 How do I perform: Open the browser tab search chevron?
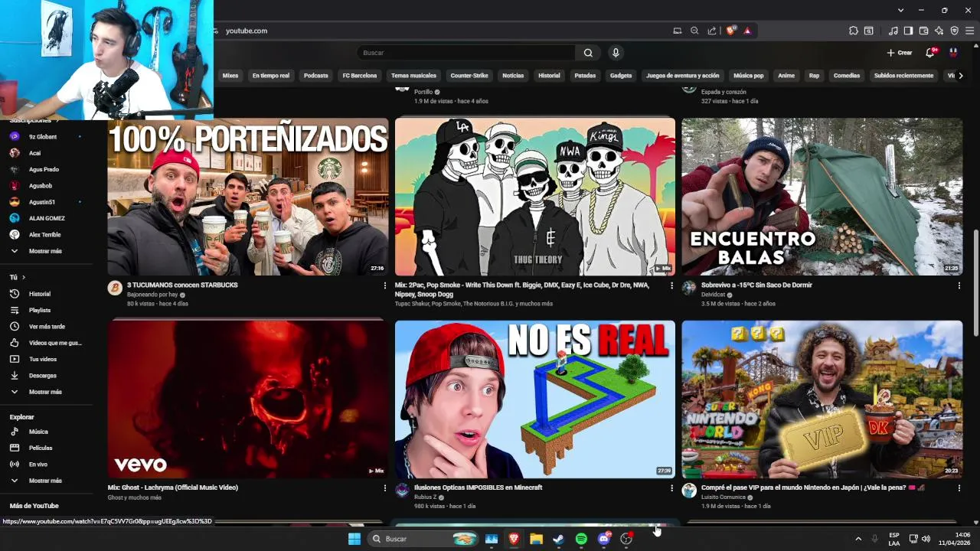pos(900,10)
